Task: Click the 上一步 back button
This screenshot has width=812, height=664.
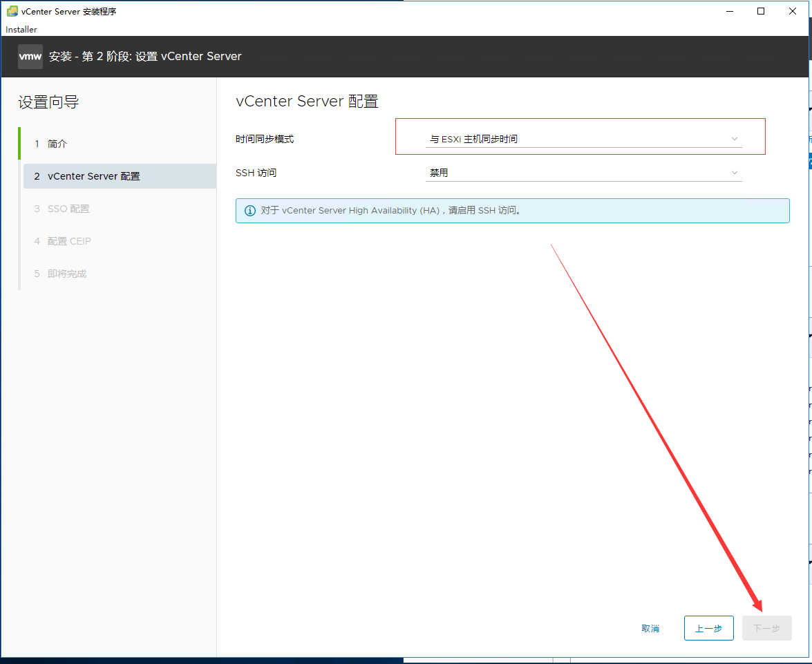Action: point(708,628)
